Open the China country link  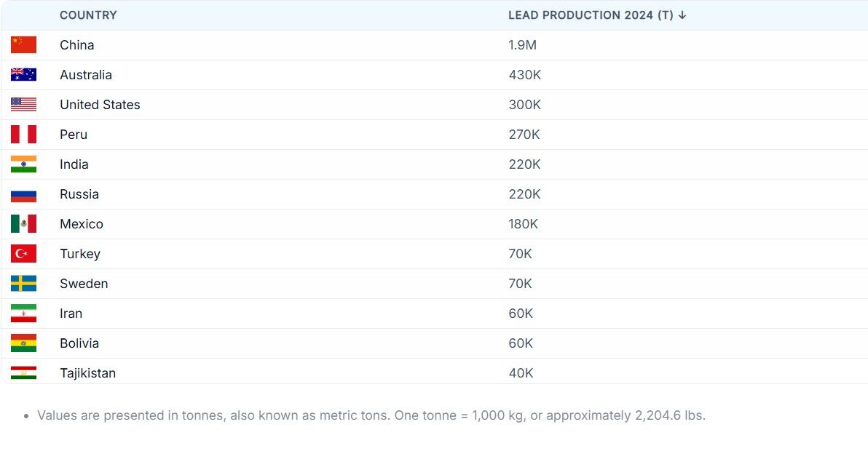(77, 45)
